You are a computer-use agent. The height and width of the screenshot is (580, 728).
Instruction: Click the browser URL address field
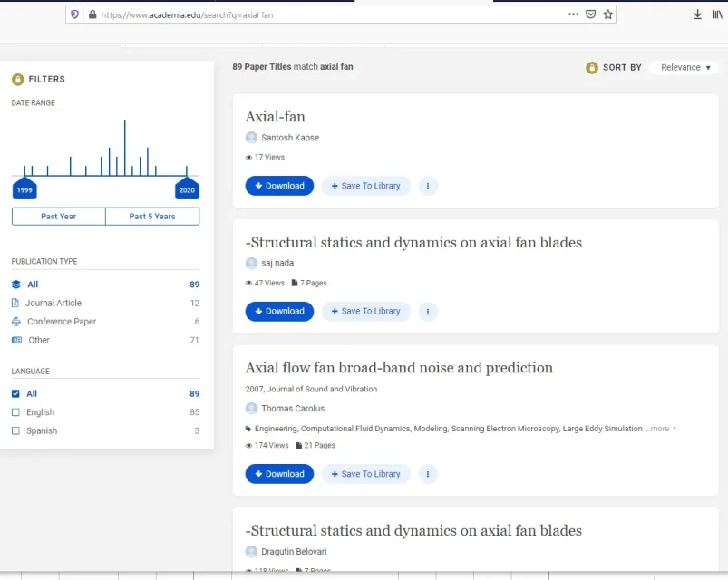click(326, 14)
